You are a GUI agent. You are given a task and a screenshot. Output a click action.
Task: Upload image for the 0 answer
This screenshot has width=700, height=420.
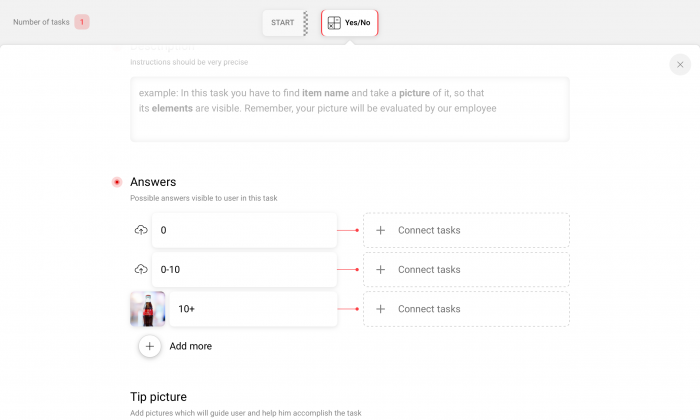click(x=141, y=230)
